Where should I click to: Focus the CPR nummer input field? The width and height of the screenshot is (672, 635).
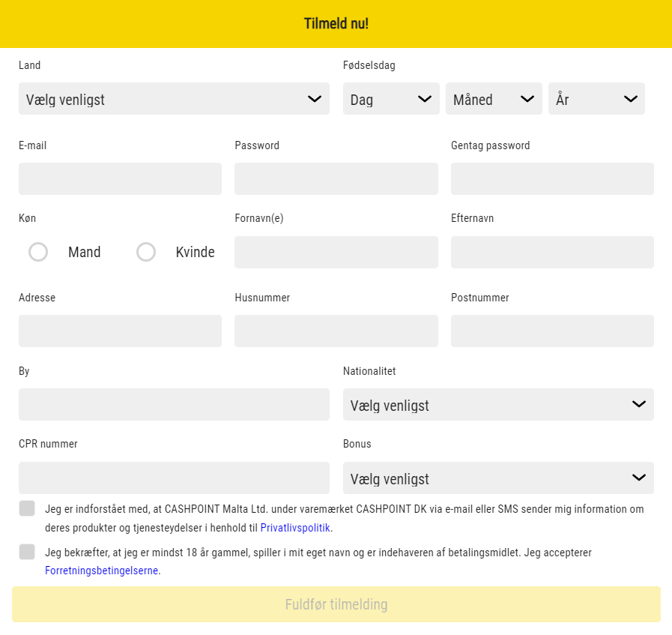174,478
